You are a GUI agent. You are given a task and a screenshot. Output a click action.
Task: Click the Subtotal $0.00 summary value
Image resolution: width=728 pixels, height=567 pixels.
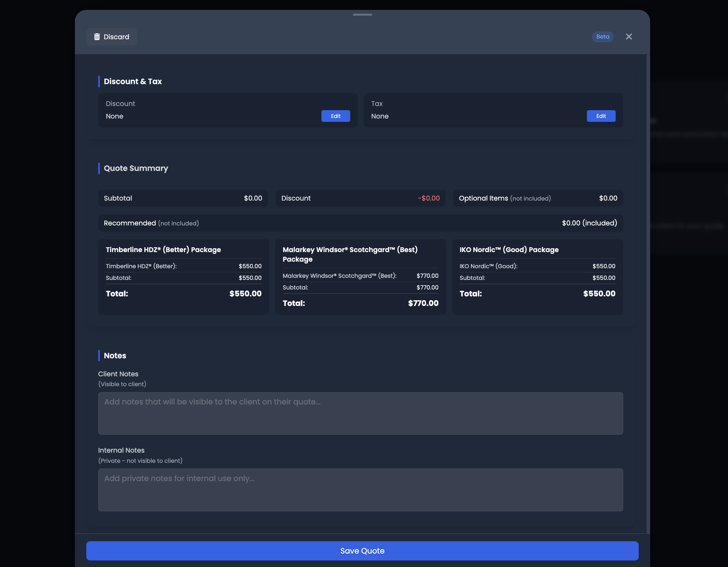click(x=253, y=198)
